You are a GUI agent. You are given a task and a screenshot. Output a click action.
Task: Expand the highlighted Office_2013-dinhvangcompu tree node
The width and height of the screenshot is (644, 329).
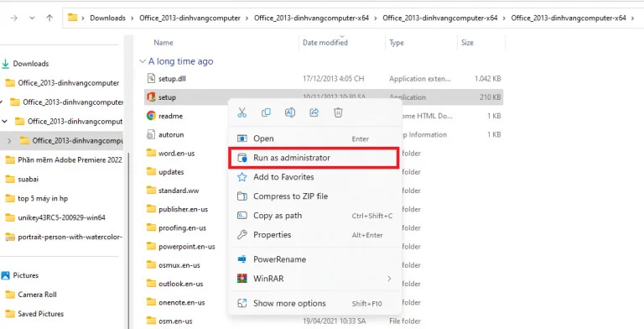point(9,141)
